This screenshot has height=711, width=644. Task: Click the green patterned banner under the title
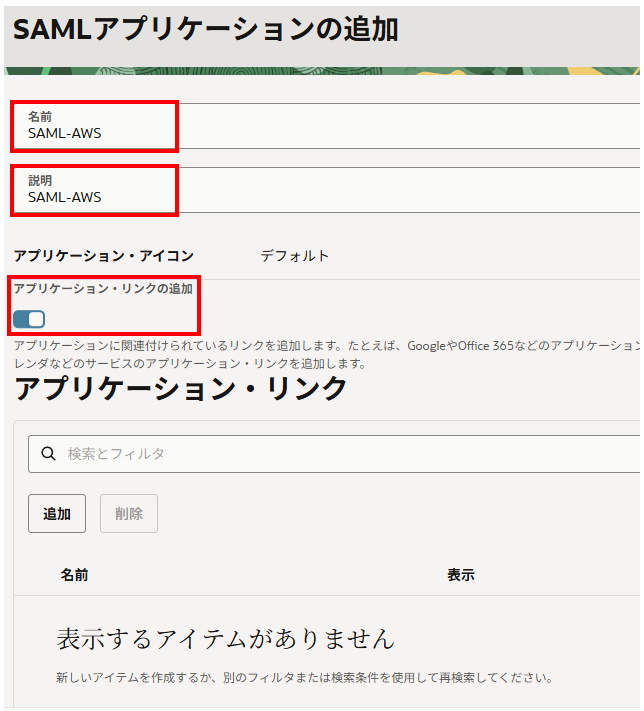coord(320,71)
